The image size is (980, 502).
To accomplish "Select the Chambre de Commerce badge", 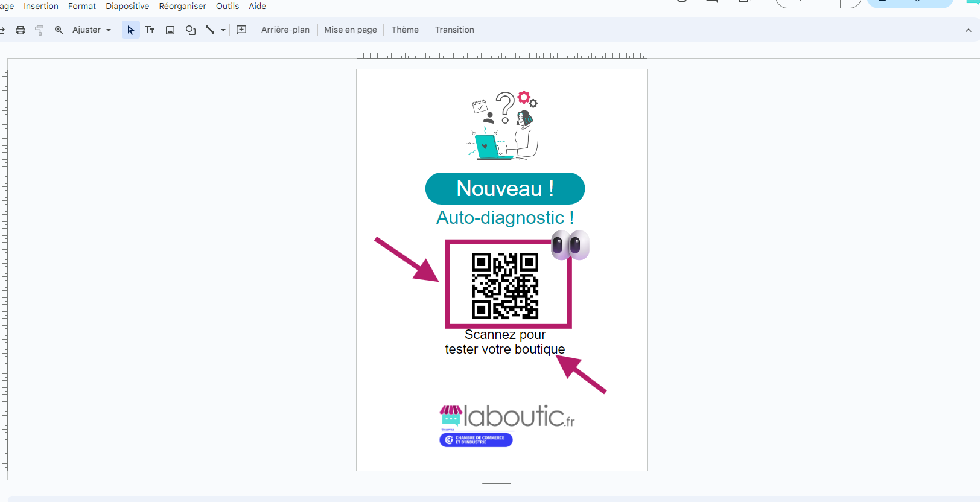I will pos(476,440).
